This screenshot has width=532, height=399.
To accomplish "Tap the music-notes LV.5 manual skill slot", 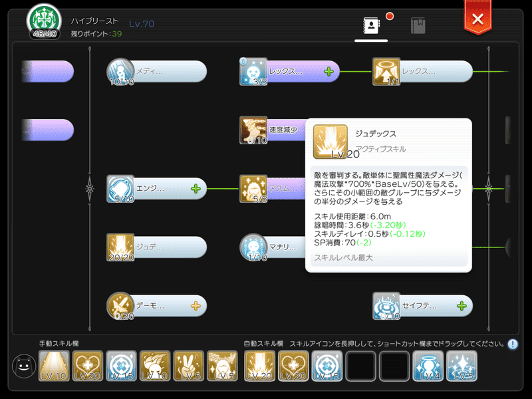I will 222,366.
